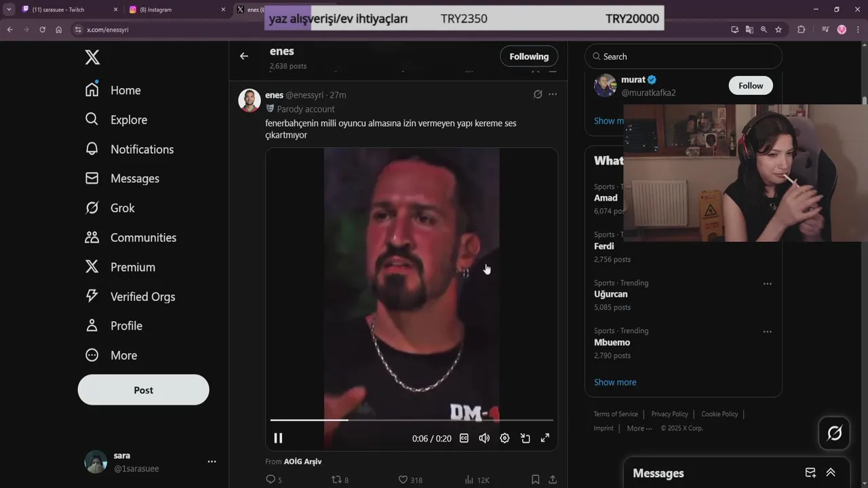Compose new message in Messages drawer
This screenshot has width=868, height=488.
[x=810, y=473]
